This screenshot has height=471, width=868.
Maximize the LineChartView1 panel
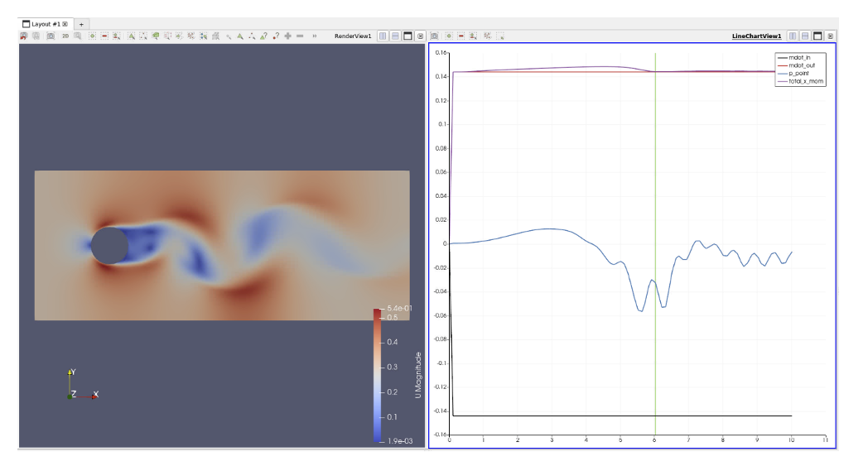pyautogui.click(x=817, y=36)
